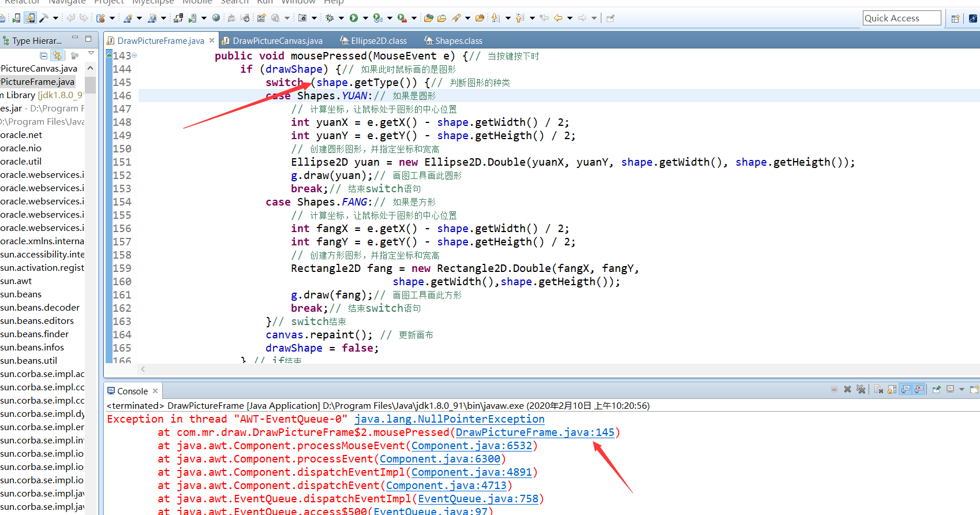Toggle the highlighted hierarchy view button in Type Hierarchy
980x515 pixels.
click(x=57, y=55)
